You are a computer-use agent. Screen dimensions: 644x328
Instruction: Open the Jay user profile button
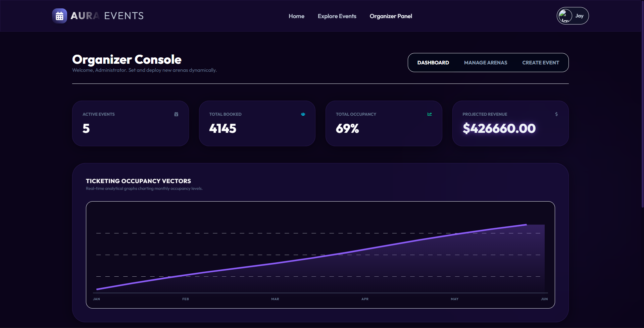click(x=573, y=16)
